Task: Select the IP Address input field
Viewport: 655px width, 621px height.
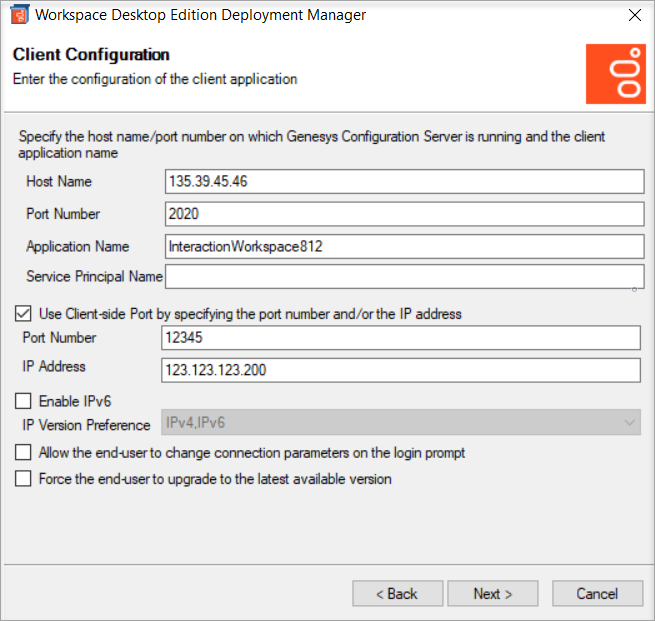Action: point(400,370)
